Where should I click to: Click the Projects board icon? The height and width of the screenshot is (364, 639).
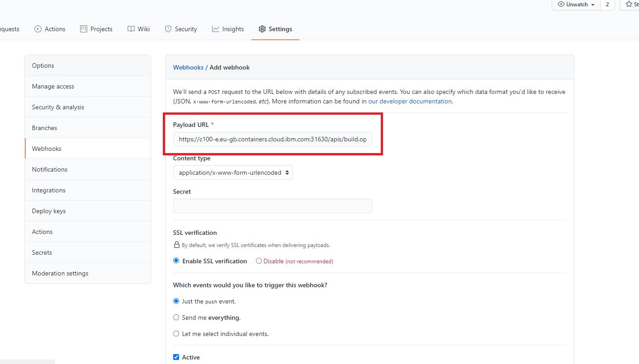83,29
